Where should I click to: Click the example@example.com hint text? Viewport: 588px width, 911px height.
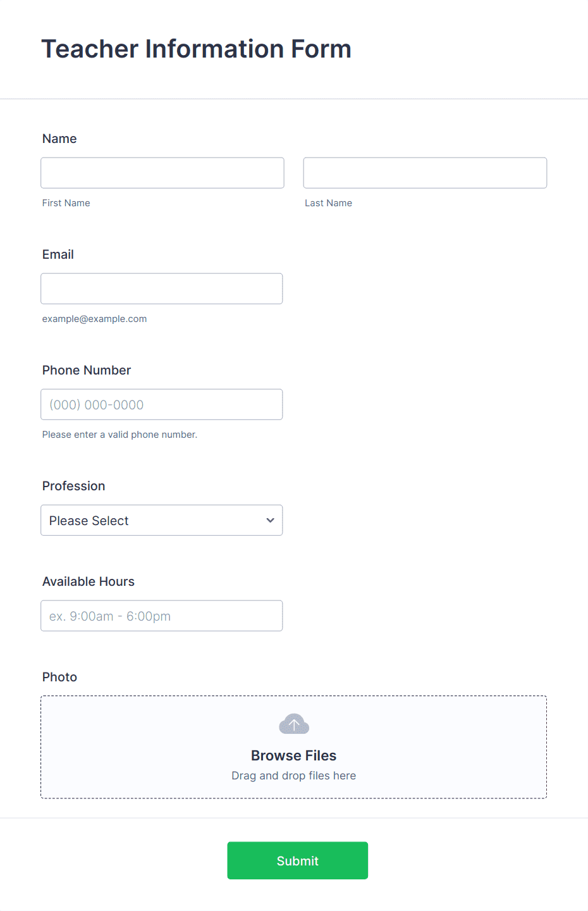tap(95, 319)
